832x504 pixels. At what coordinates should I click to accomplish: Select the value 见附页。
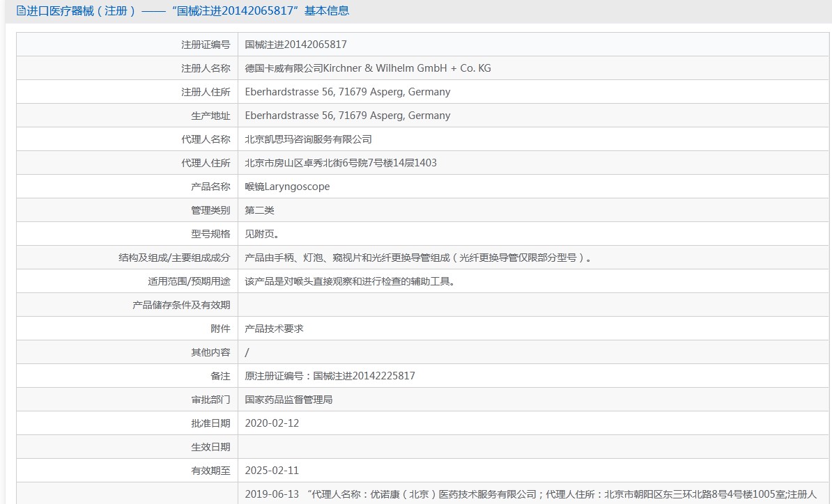tap(261, 234)
